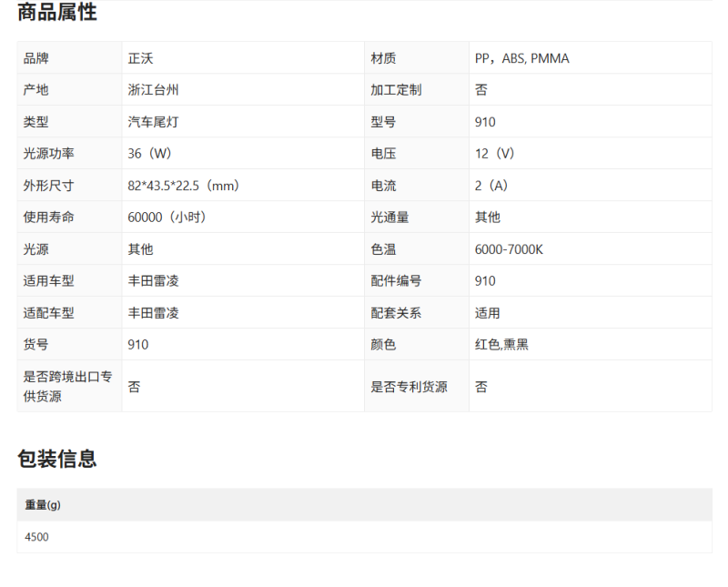The image size is (728, 587).
Task: Select the material value PP, ABS, PMMA
Action: point(521,58)
